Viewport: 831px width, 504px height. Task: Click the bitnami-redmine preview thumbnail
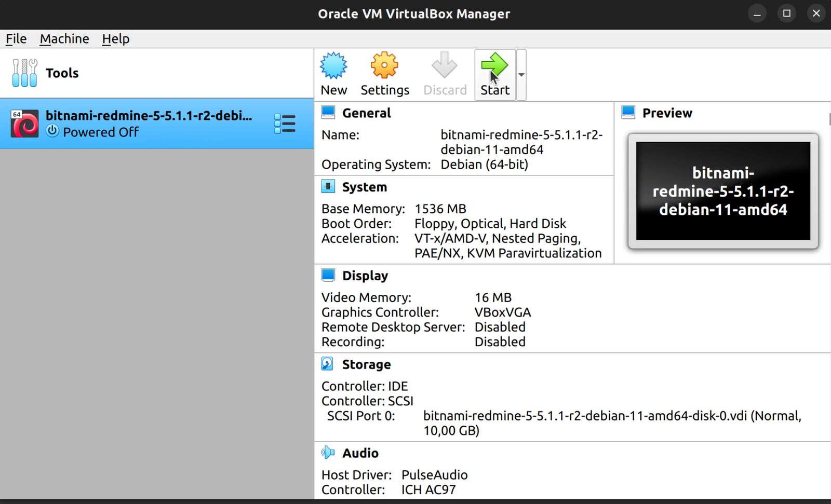722,191
